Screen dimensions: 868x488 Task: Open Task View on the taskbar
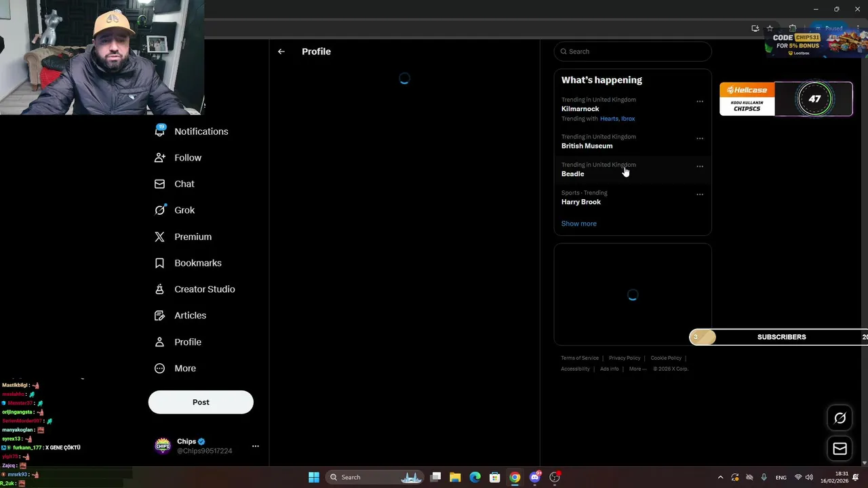(435, 477)
